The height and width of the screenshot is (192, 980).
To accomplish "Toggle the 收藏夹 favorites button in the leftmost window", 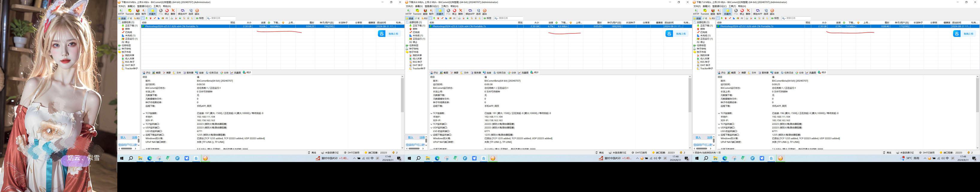I will click(152, 12).
